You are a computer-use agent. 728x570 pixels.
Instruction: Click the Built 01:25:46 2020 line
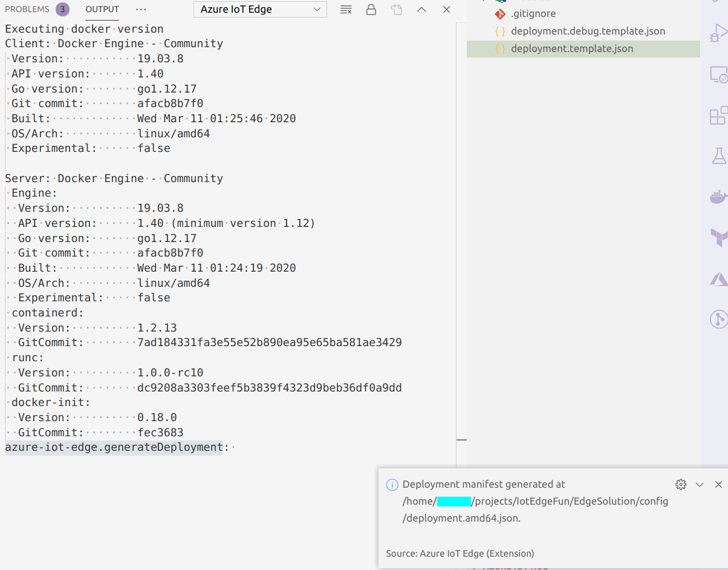click(x=154, y=119)
